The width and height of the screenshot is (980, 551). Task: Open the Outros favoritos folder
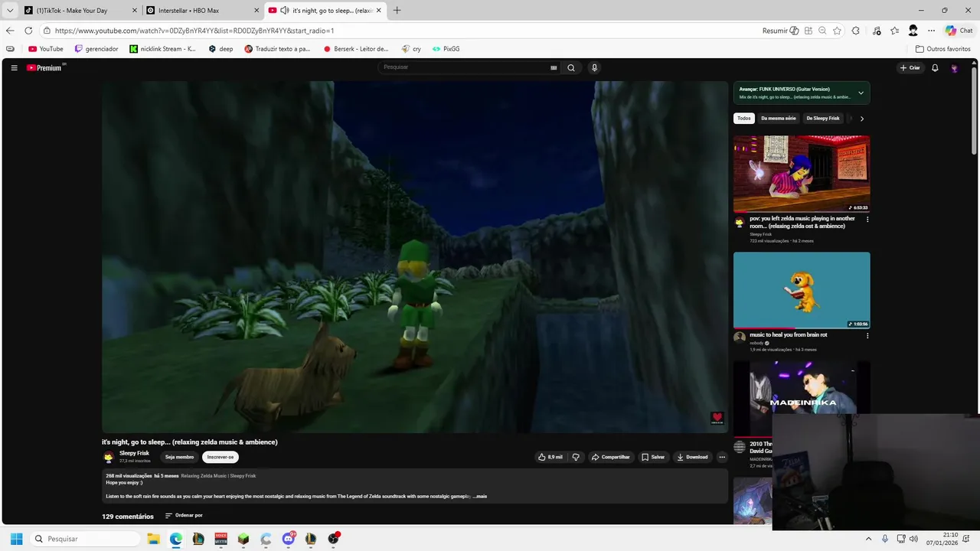pyautogui.click(x=943, y=49)
